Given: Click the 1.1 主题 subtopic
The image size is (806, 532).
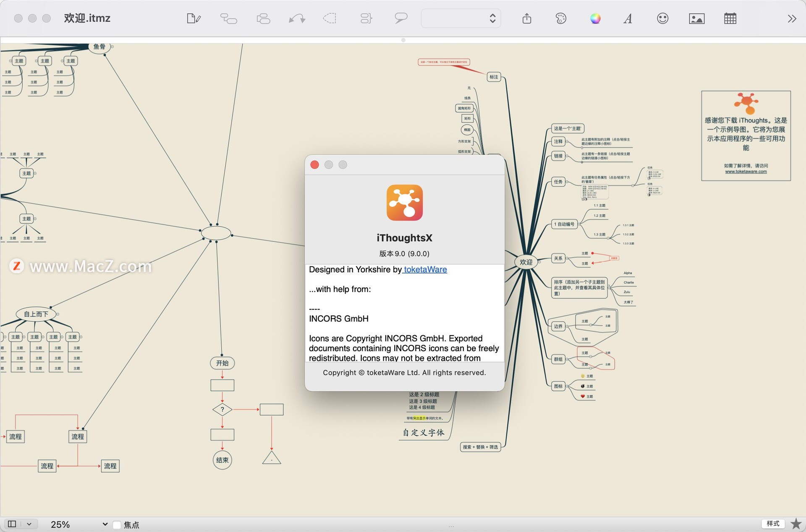Looking at the screenshot, I should pos(599,206).
